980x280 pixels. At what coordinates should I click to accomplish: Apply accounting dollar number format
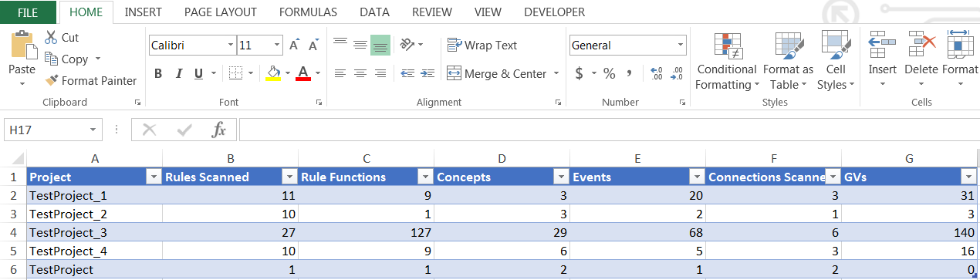(580, 74)
